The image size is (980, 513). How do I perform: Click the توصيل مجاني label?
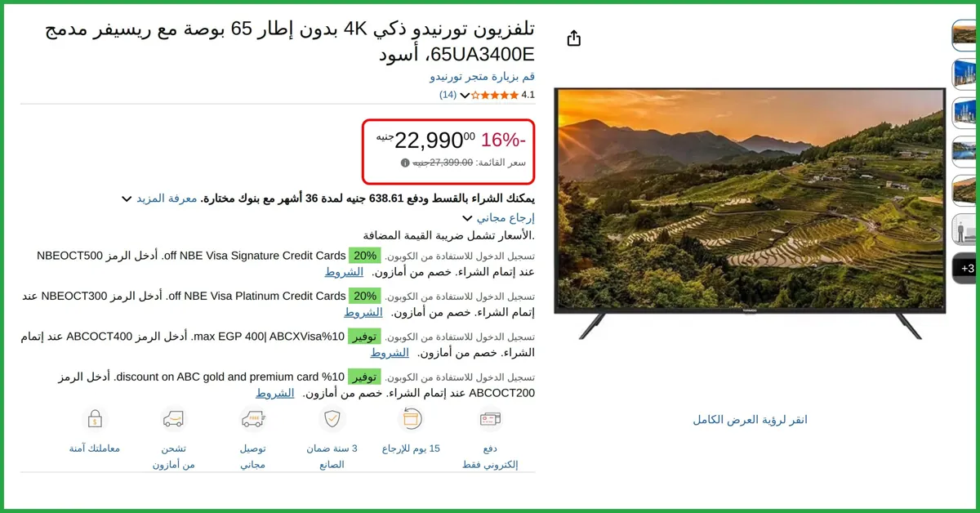click(252, 457)
